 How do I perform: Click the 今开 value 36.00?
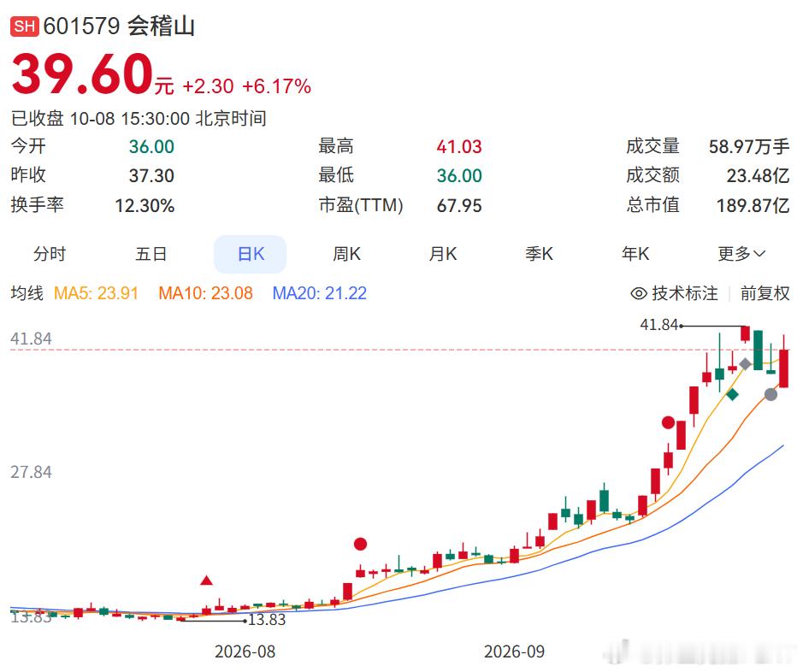[151, 147]
